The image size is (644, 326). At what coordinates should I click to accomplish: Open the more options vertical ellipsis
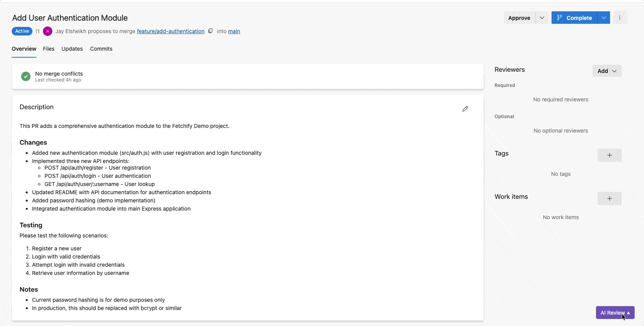[x=619, y=18]
